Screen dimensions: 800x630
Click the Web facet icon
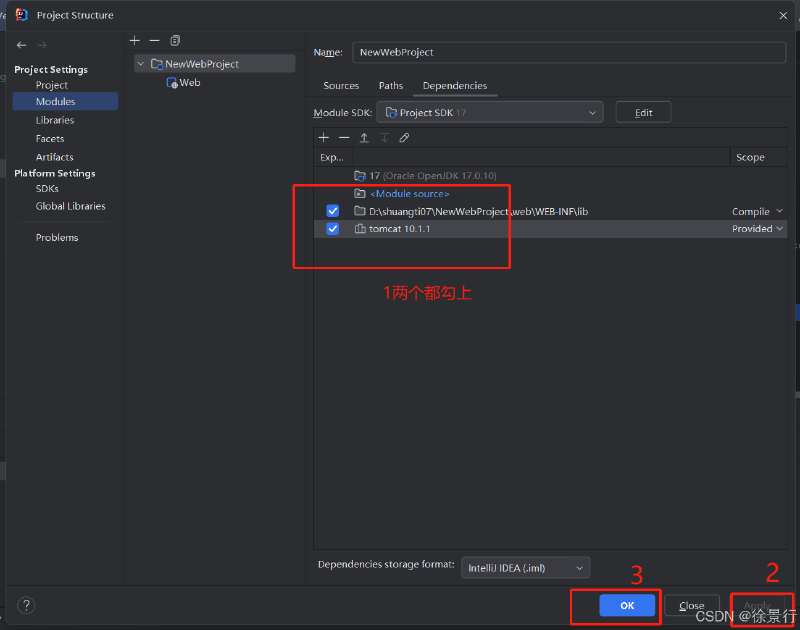pyautogui.click(x=172, y=83)
